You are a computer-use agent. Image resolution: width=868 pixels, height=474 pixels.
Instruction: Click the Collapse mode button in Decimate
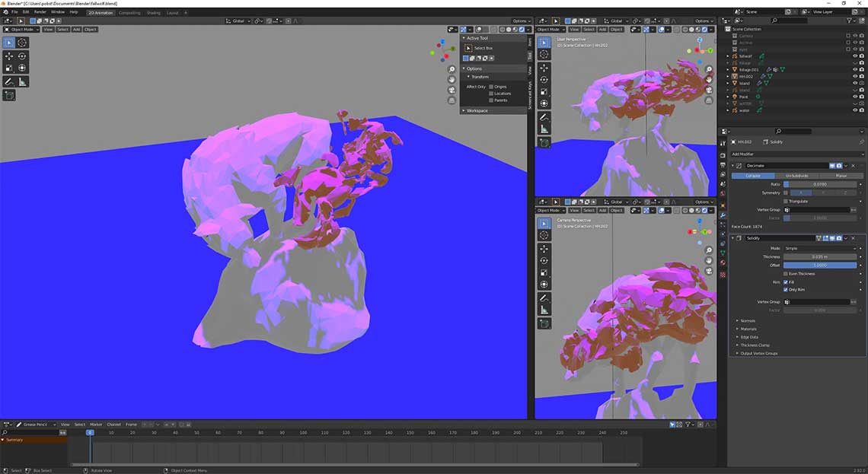753,176
